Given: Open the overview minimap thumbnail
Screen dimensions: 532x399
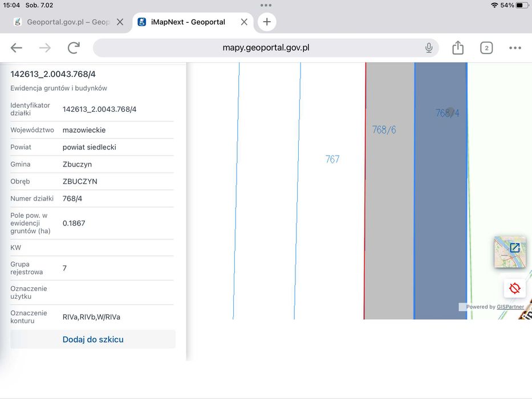Looking at the screenshot, I should click(x=510, y=252).
